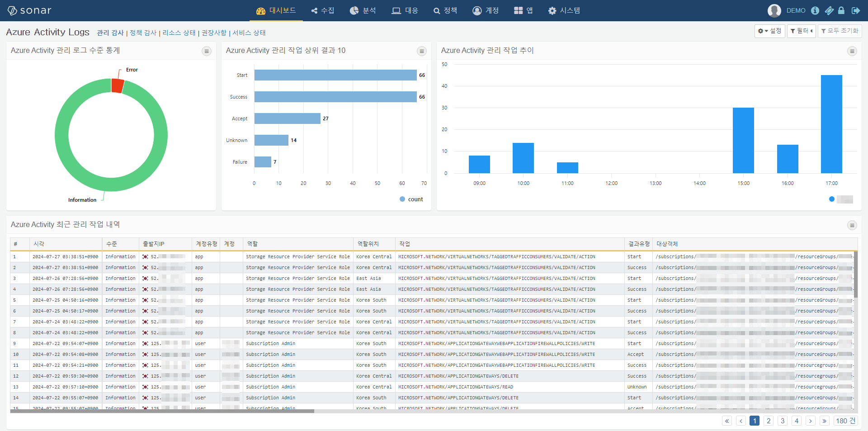Expand the 필터 filter panel
868x431 pixels.
(x=802, y=31)
